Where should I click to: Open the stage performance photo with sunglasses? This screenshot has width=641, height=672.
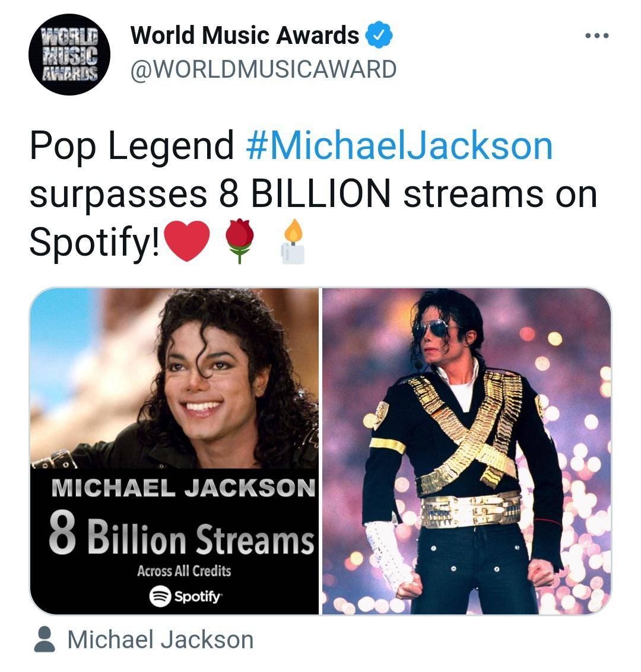pos(467,451)
